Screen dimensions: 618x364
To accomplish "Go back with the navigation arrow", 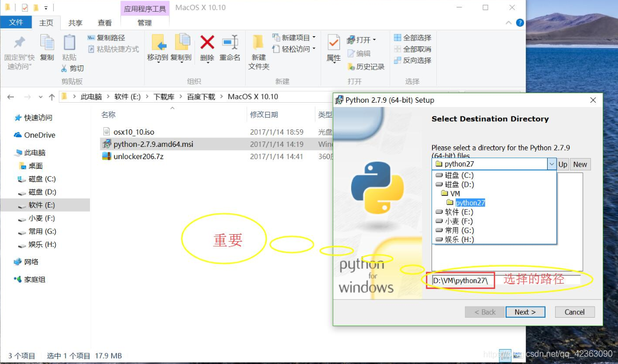I will (x=11, y=97).
